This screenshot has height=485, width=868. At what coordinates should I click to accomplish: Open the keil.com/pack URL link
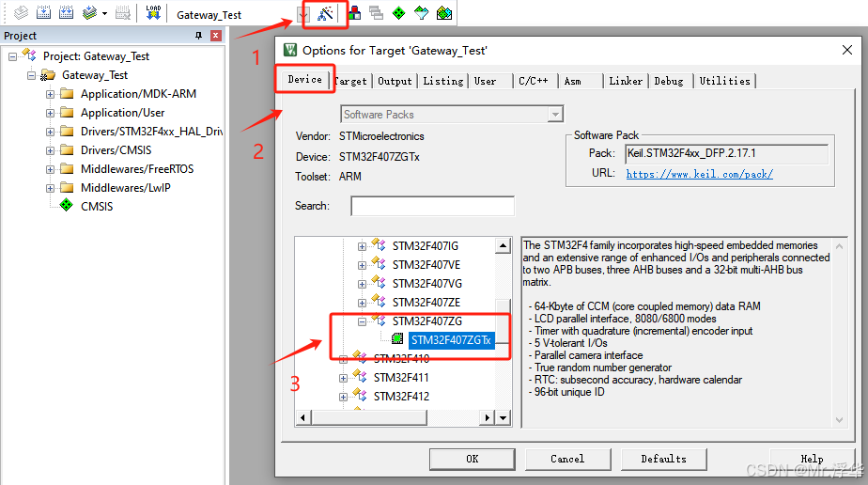pyautogui.click(x=699, y=174)
